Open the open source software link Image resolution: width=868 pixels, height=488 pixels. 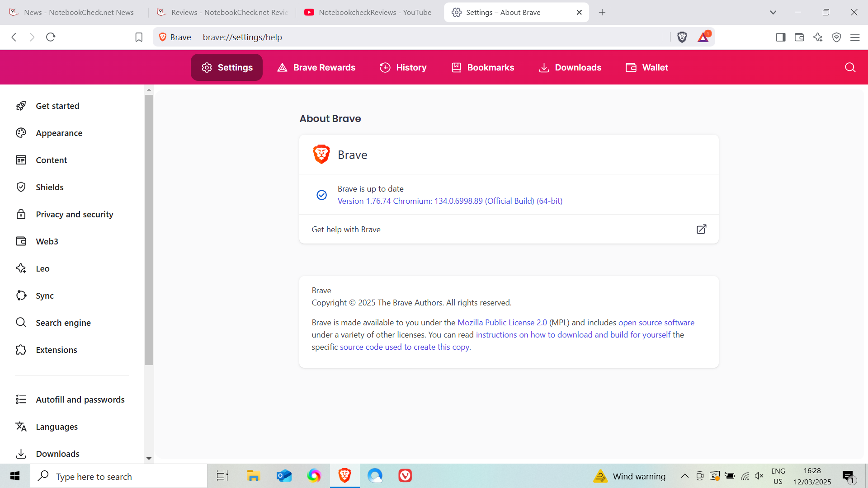pos(656,323)
